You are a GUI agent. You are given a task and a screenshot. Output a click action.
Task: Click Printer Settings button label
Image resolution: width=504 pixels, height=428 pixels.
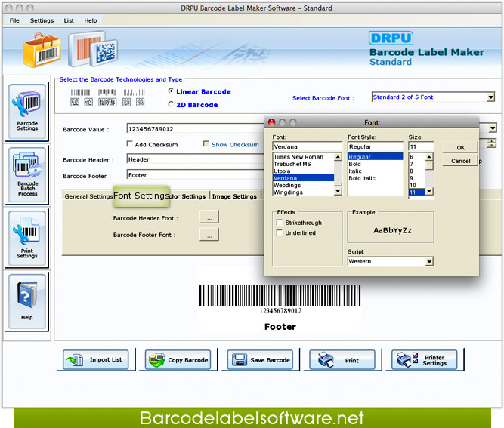pyautogui.click(x=434, y=360)
